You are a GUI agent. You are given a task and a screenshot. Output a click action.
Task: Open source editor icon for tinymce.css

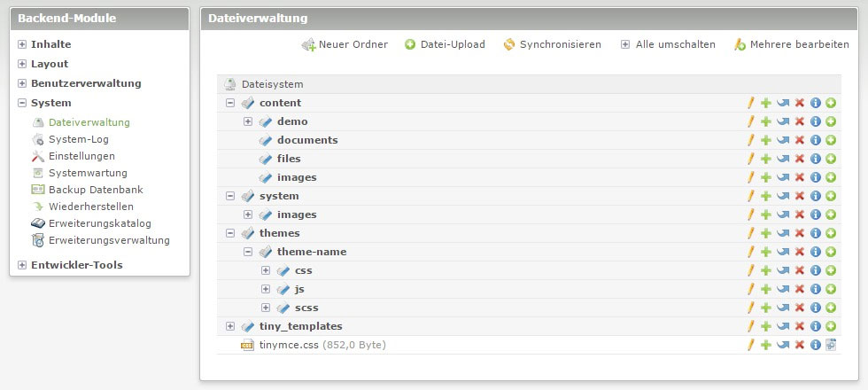pyautogui.click(x=831, y=345)
